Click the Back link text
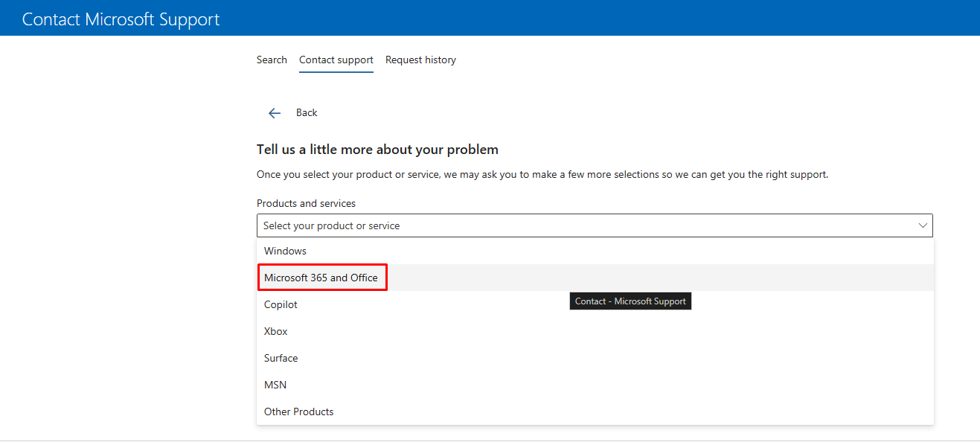This screenshot has width=980, height=442. pos(307,113)
